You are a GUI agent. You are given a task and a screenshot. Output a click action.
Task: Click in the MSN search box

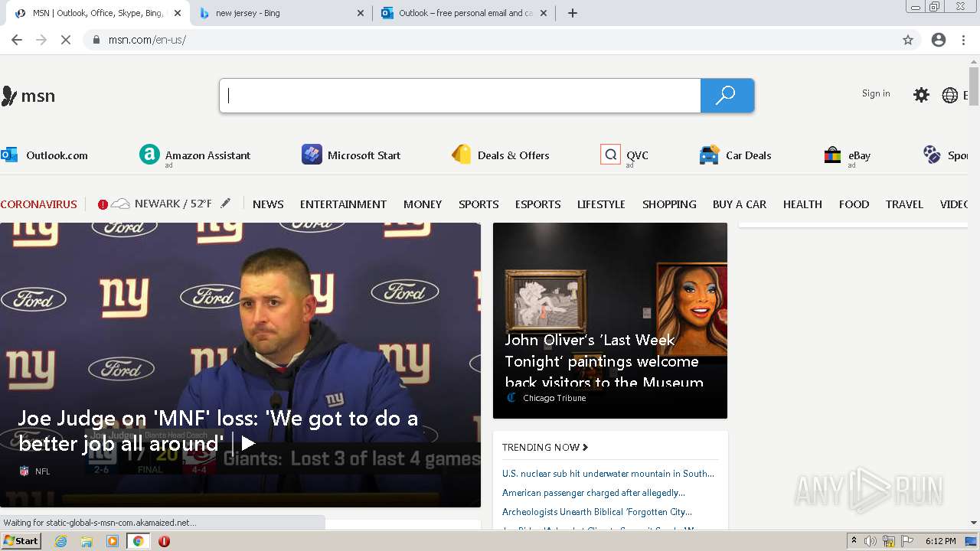[460, 96]
